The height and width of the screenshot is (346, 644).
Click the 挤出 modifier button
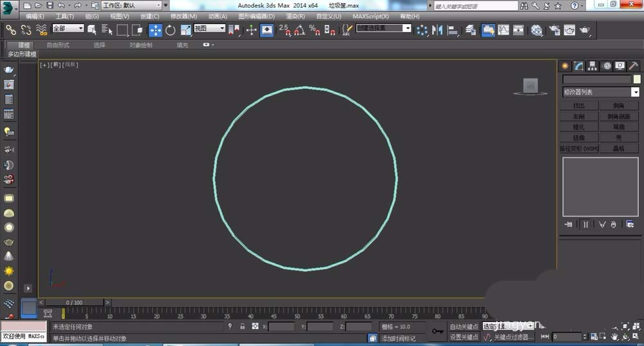click(x=579, y=106)
